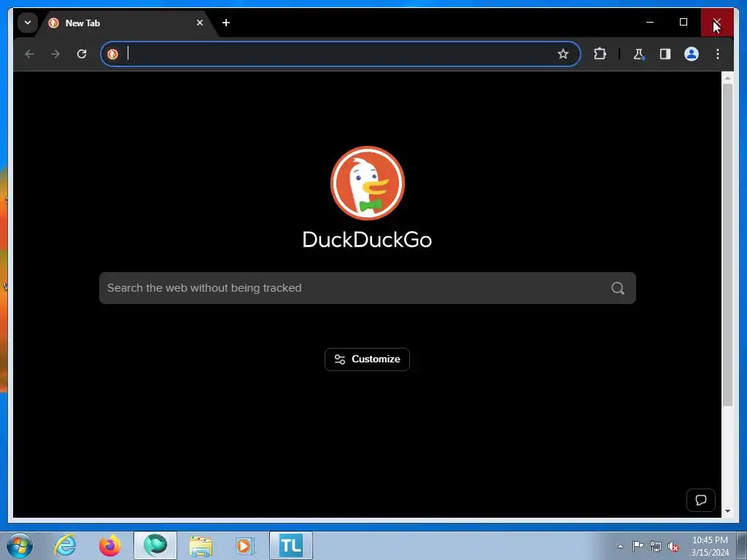Open the Windows Start menu
747x560 pixels.
tap(19, 545)
